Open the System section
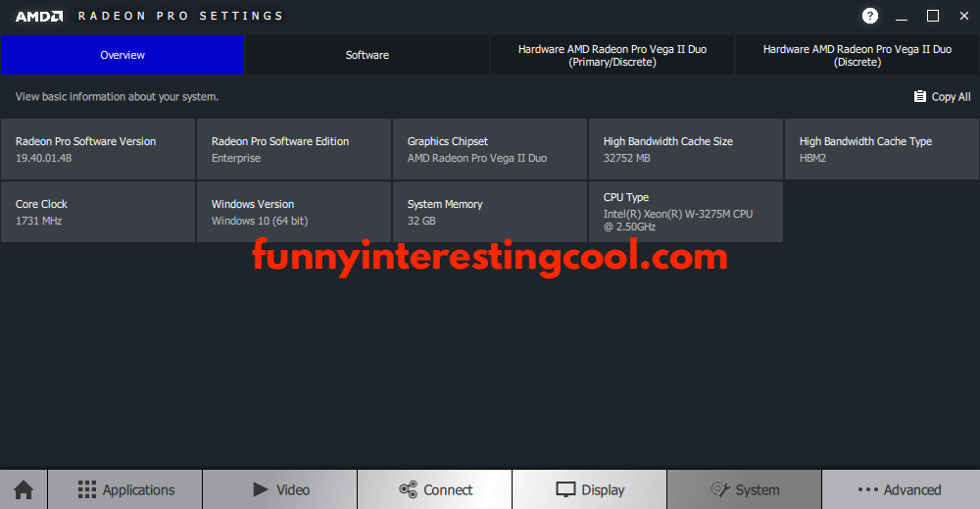The width and height of the screenshot is (980, 509). point(745,489)
